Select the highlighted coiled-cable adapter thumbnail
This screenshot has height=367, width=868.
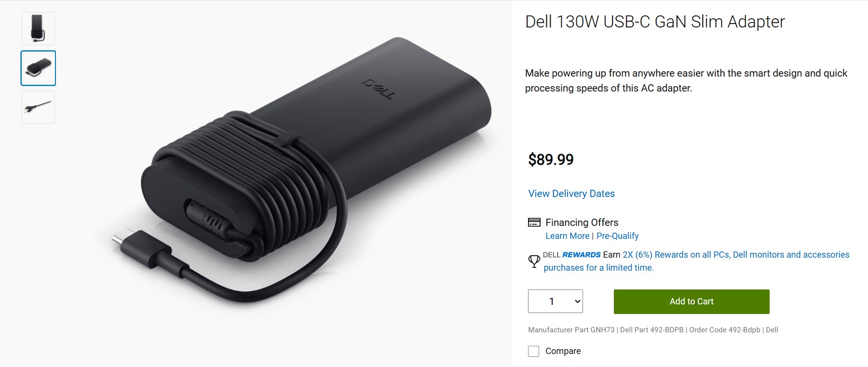coord(38,68)
